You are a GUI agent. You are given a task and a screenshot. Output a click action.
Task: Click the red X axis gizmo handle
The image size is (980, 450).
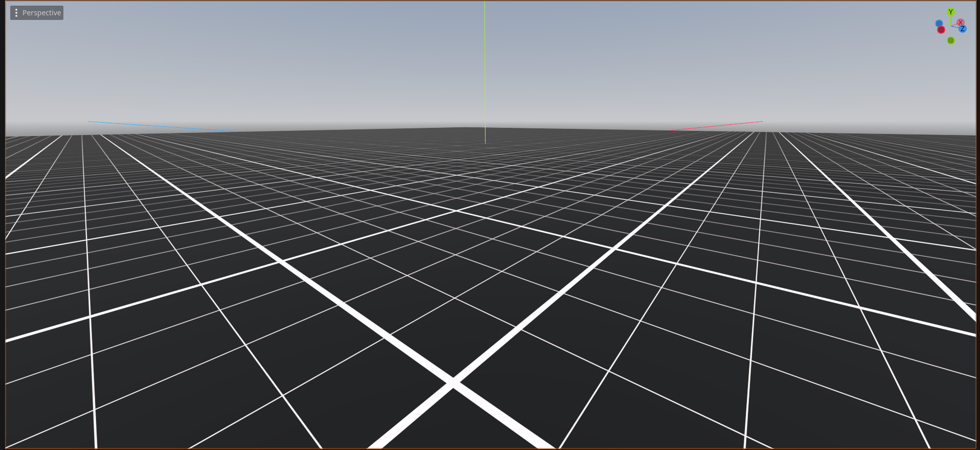point(961,22)
